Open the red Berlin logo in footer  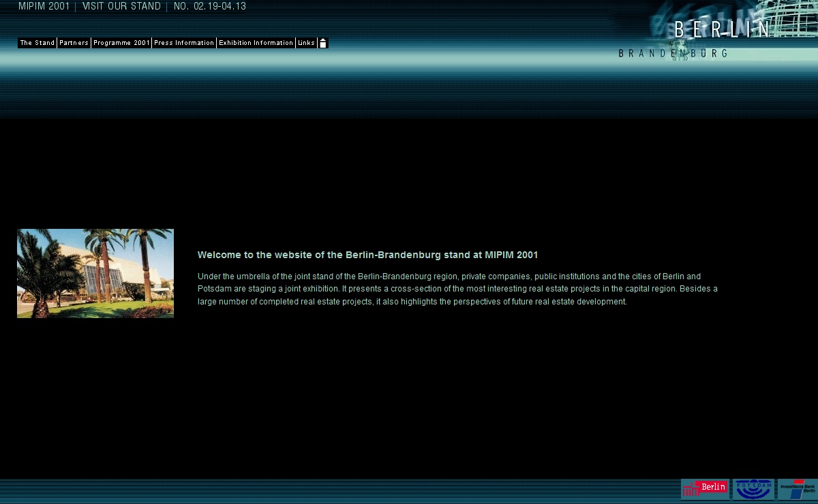(x=705, y=488)
